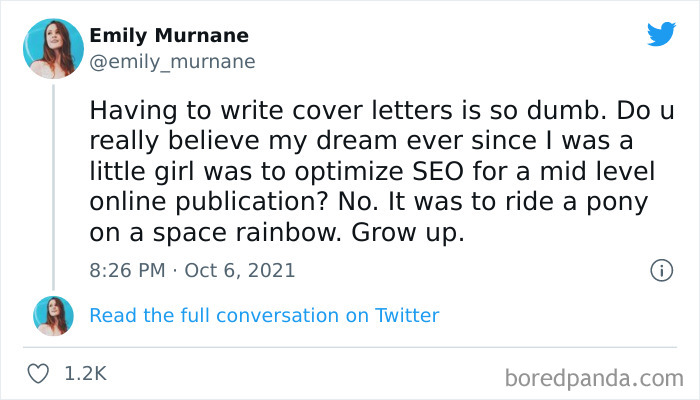Image resolution: width=700 pixels, height=400 pixels.
Task: Open the Emily Murnane display name
Action: [x=169, y=36]
